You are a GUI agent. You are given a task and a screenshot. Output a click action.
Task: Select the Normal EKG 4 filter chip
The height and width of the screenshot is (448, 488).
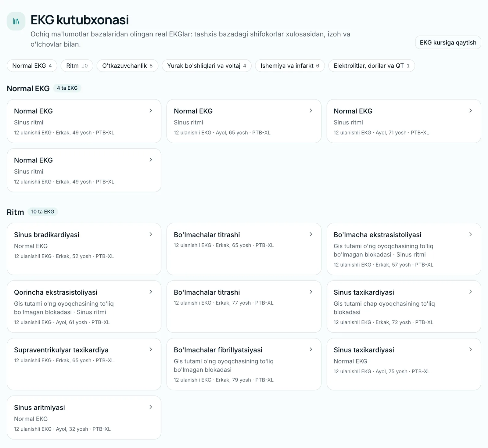pyautogui.click(x=32, y=66)
